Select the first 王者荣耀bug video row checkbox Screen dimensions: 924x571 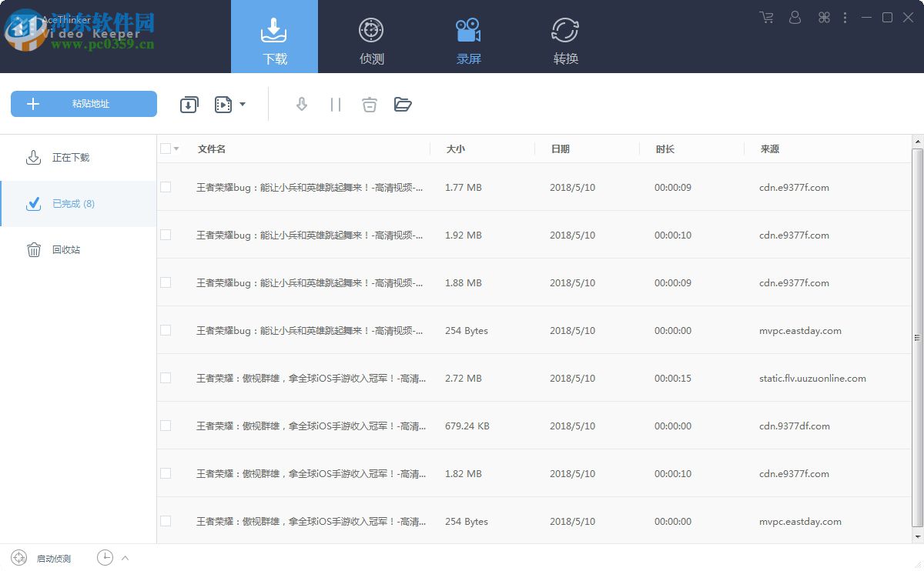pos(165,187)
